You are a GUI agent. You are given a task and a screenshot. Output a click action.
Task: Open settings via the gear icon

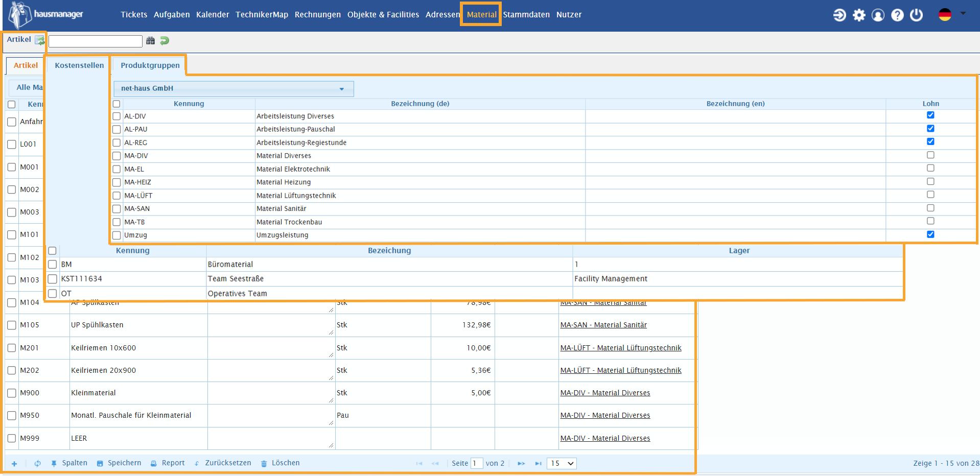click(859, 15)
